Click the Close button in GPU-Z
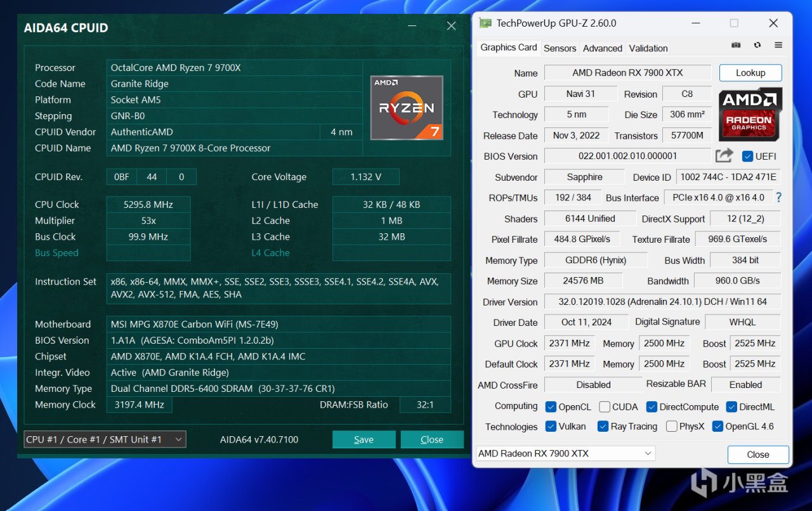Screen dimensions: 812x511 coord(758,455)
